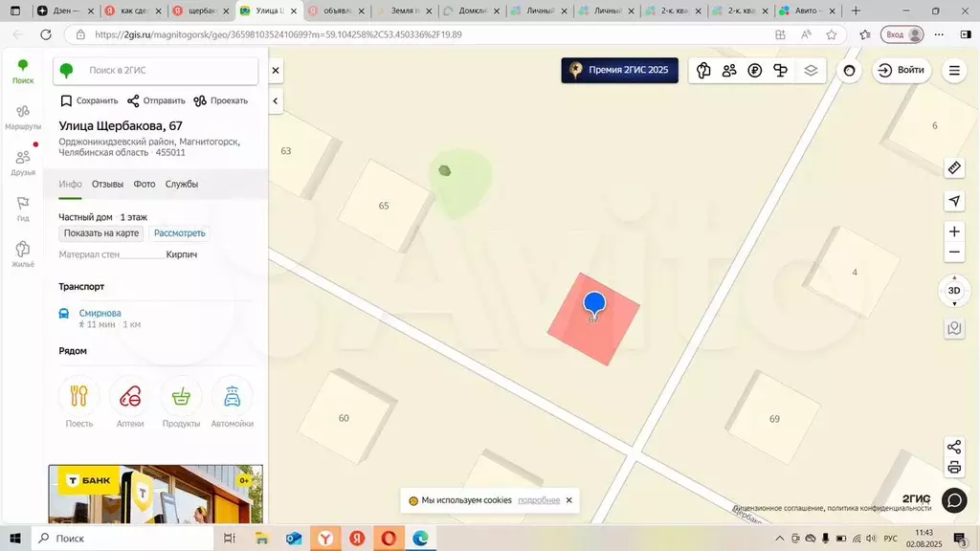Open the hamburger main menu

click(x=953, y=71)
